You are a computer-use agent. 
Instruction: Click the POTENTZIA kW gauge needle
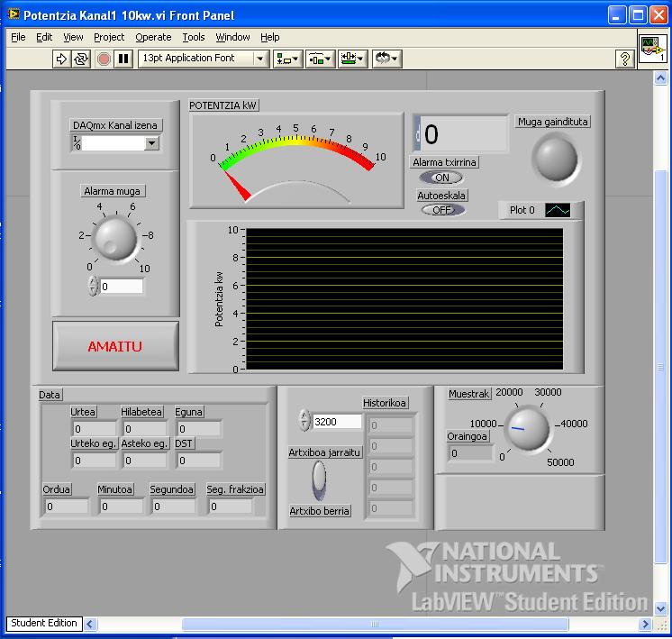coord(238,186)
